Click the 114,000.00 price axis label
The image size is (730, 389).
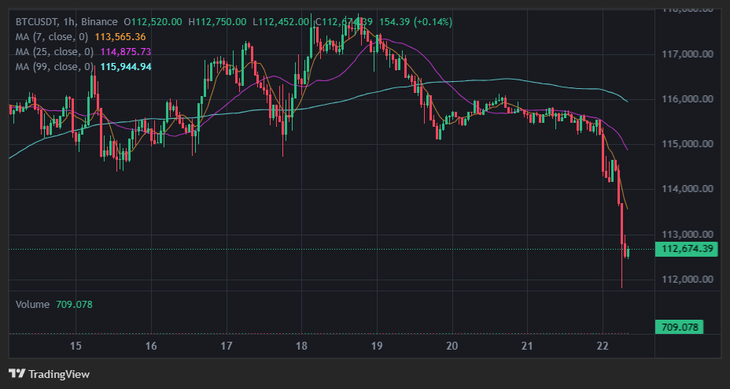687,189
